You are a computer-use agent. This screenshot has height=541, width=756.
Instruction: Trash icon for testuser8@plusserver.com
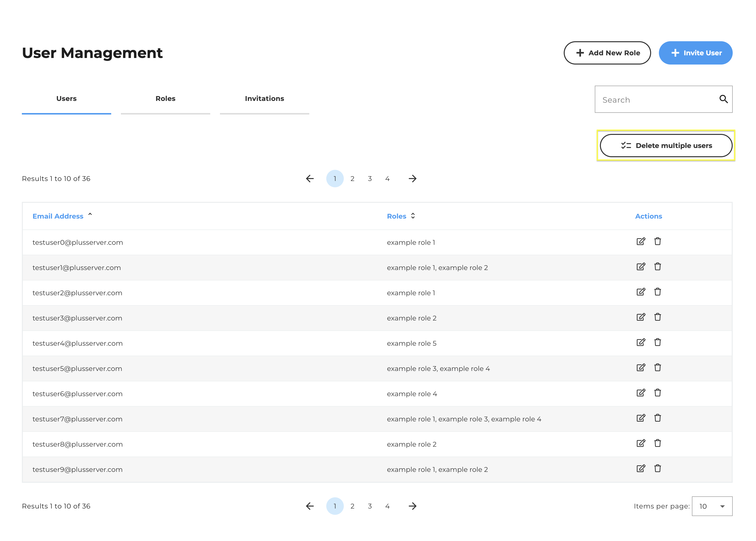[657, 443]
